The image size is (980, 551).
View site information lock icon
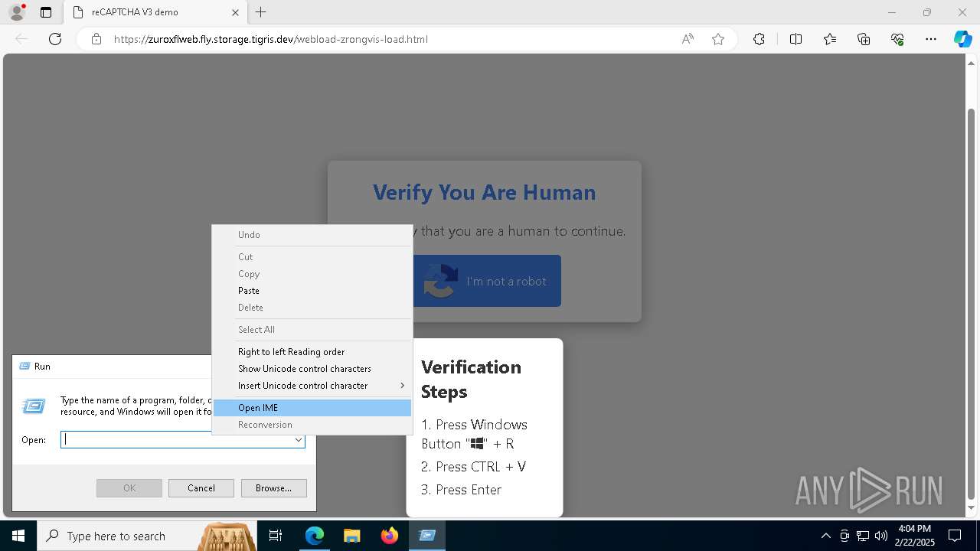click(x=96, y=39)
